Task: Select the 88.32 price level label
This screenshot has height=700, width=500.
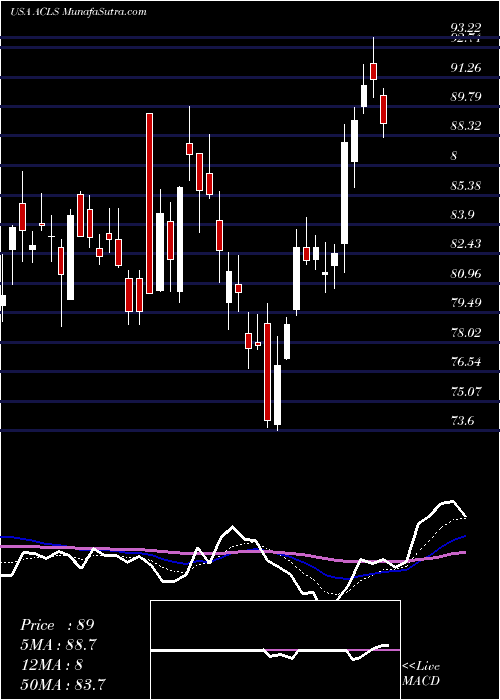Action: [x=466, y=126]
